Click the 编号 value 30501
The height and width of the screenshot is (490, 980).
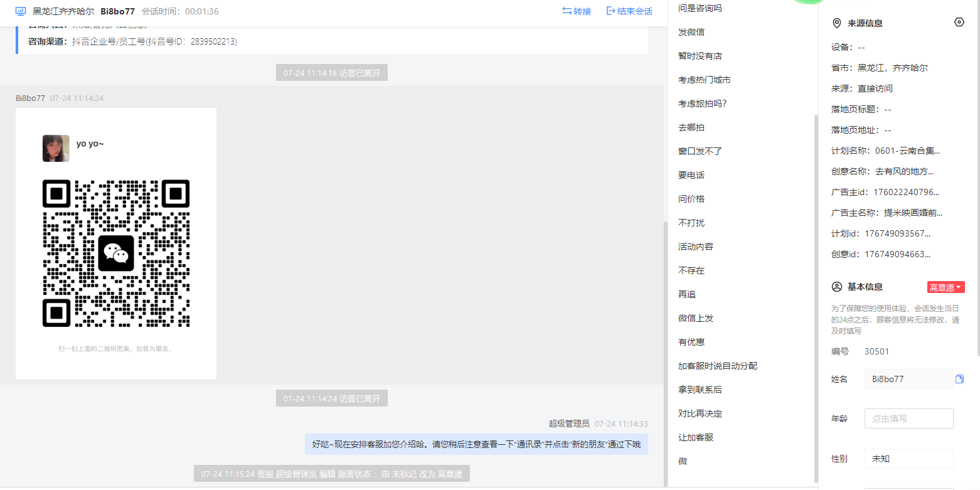point(876,351)
